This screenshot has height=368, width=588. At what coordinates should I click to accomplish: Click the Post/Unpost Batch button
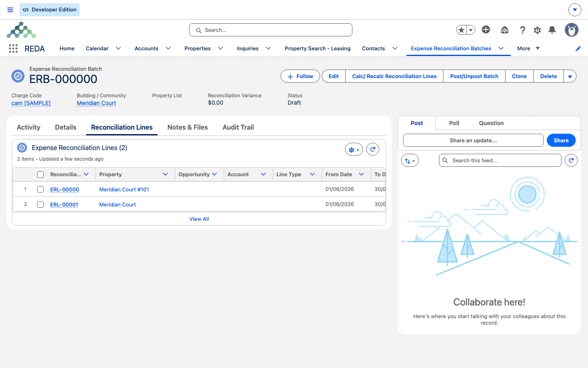coord(474,76)
